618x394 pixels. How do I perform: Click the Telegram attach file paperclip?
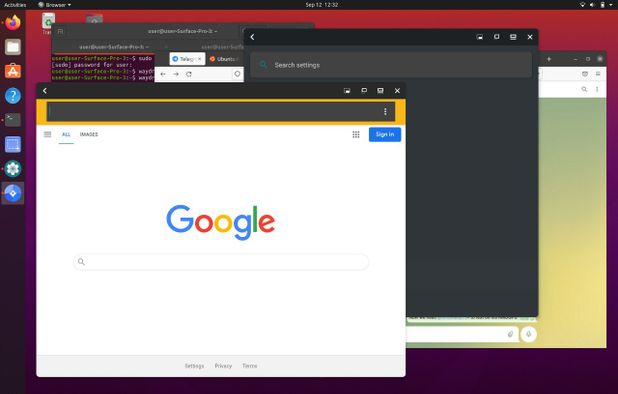point(510,334)
